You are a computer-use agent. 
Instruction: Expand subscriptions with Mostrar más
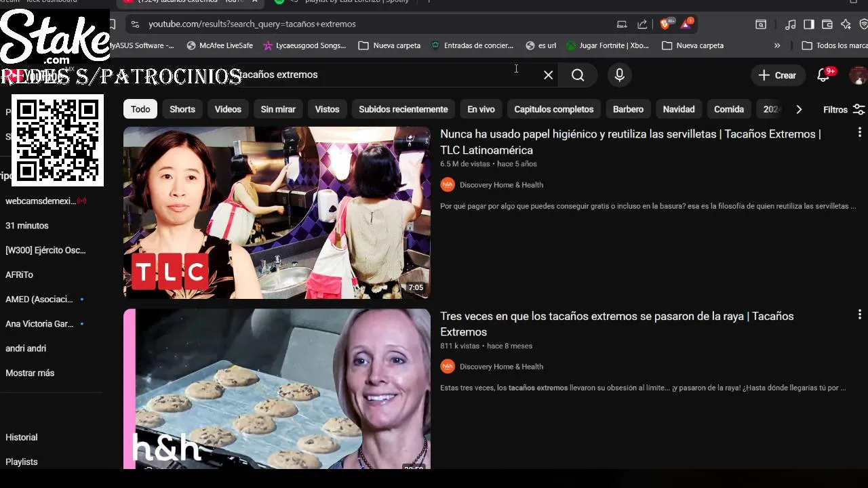(x=30, y=373)
